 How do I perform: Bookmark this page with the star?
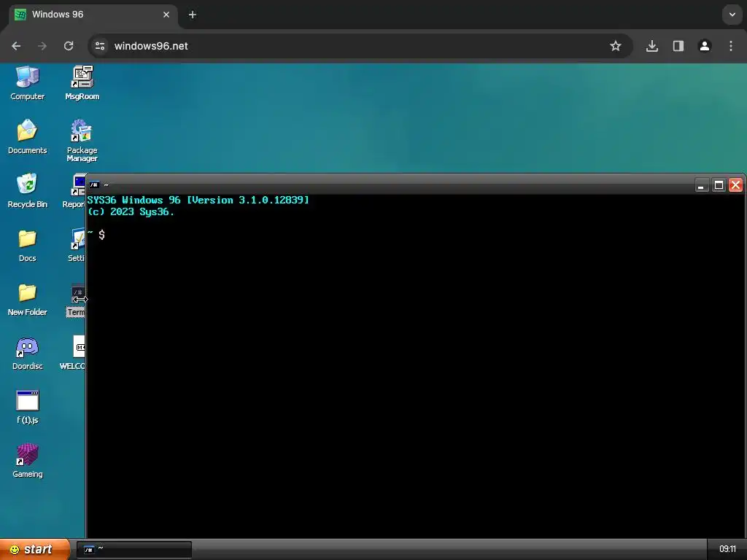[x=616, y=46]
